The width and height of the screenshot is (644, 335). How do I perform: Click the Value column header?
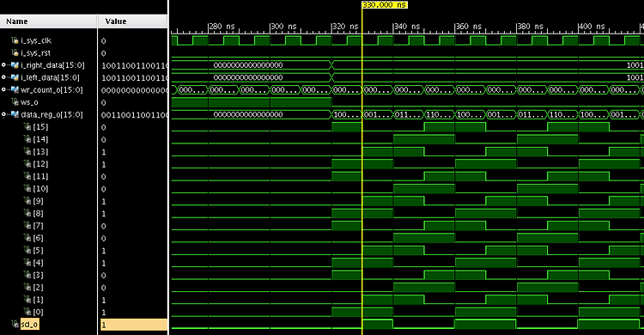[132, 21]
